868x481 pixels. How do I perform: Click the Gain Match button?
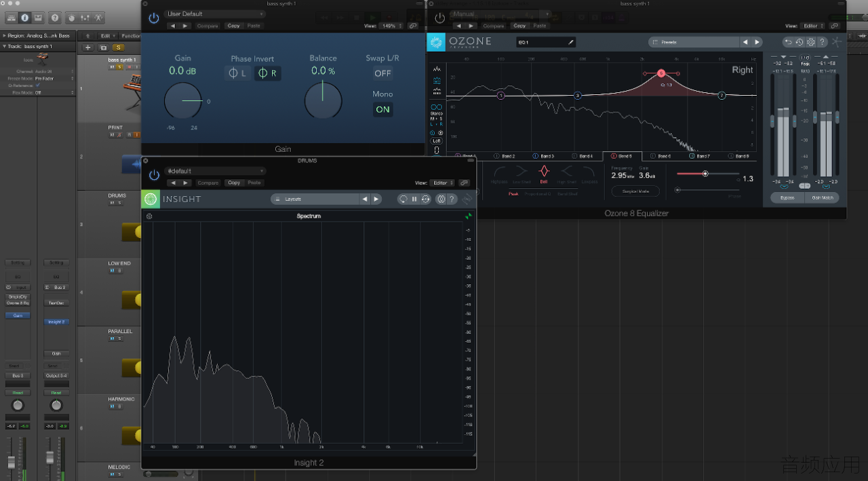pos(823,197)
